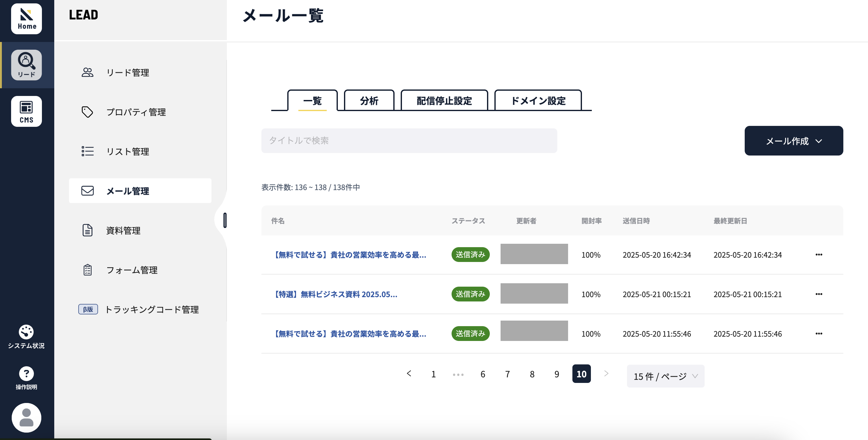
Task: Click the clipboard icon beside フォーム管理
Action: [88, 270]
